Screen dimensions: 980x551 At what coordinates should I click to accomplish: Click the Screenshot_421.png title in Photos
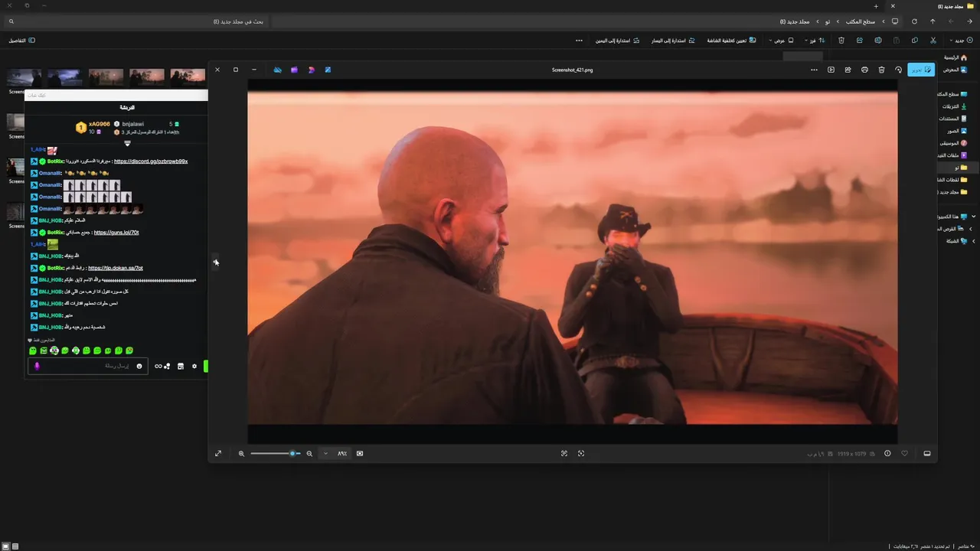pyautogui.click(x=572, y=70)
